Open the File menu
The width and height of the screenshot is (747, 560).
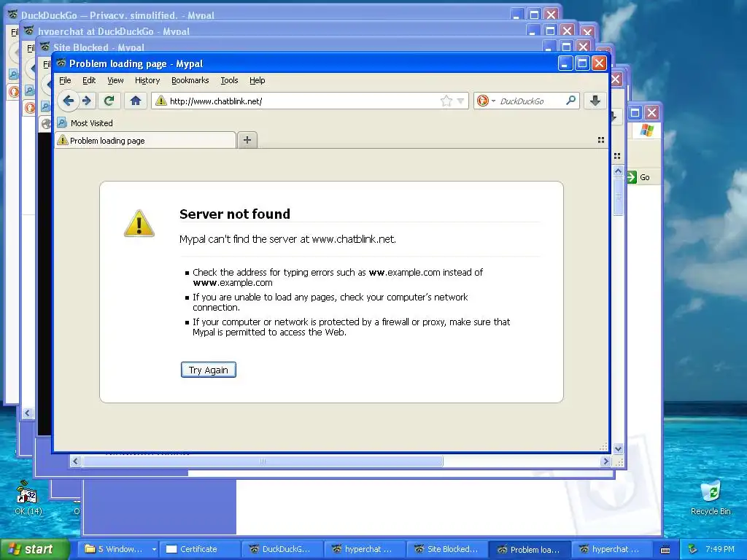pos(65,80)
